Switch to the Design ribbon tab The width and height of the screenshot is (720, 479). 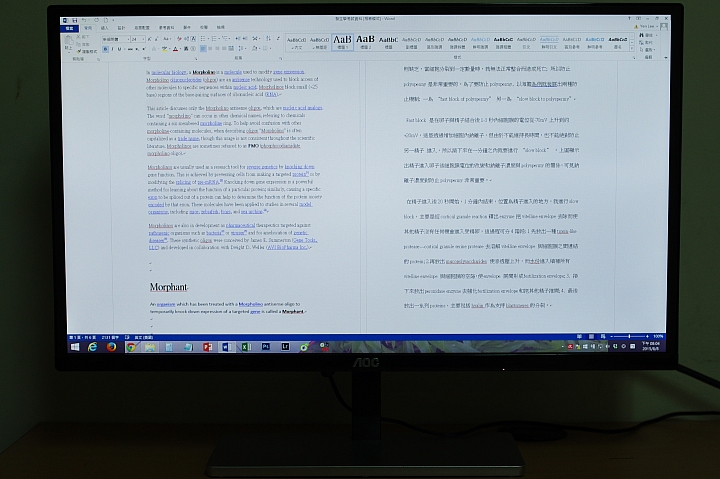121,28
